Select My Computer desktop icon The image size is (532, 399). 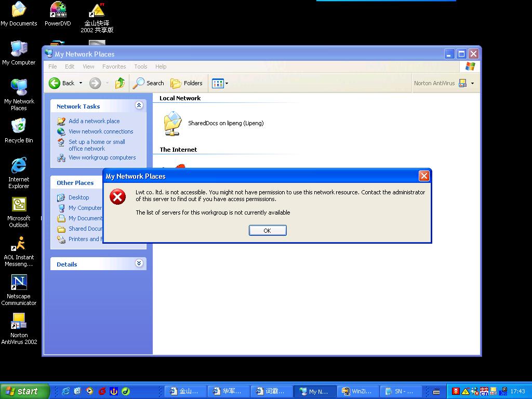click(x=19, y=53)
